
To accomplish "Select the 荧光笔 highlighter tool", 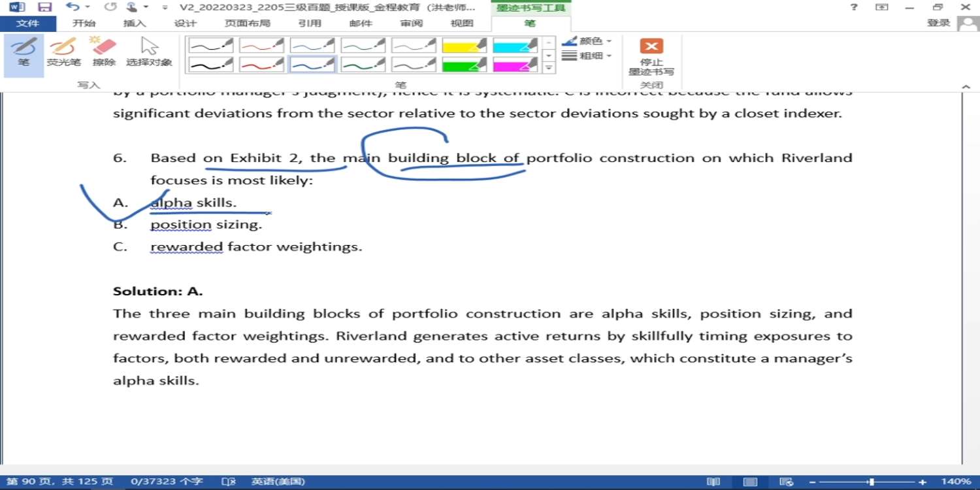I will (x=63, y=53).
